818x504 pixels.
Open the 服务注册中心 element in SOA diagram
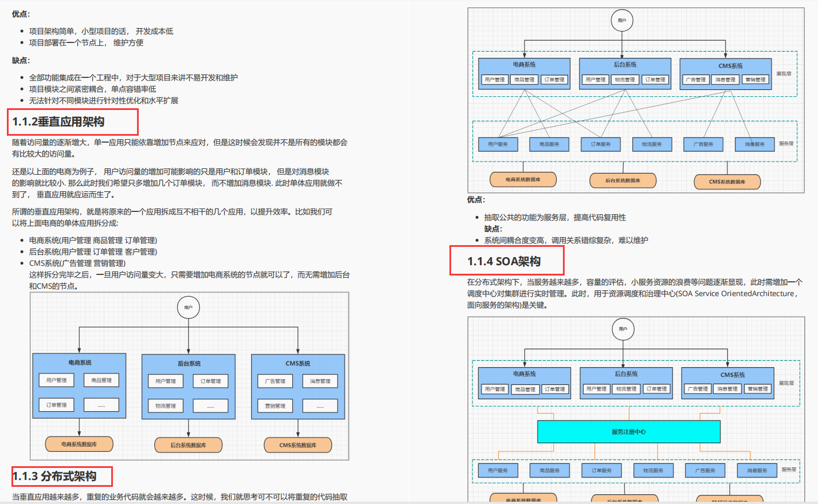(x=628, y=431)
